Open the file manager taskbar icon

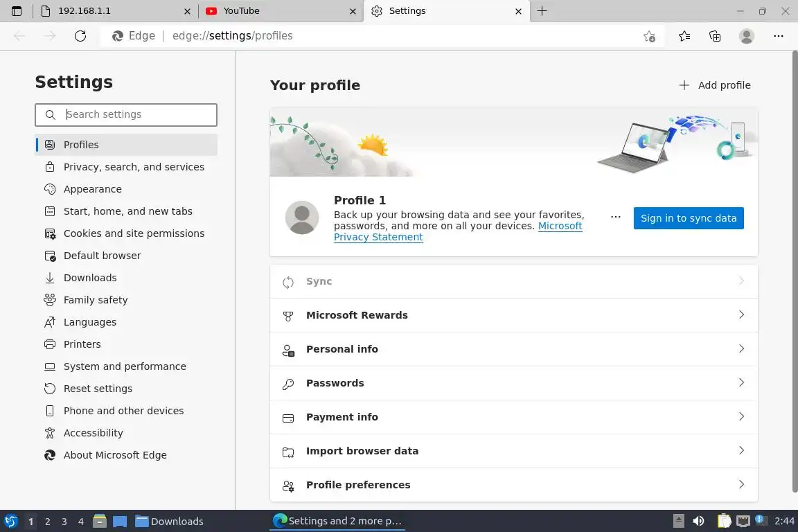100,522
